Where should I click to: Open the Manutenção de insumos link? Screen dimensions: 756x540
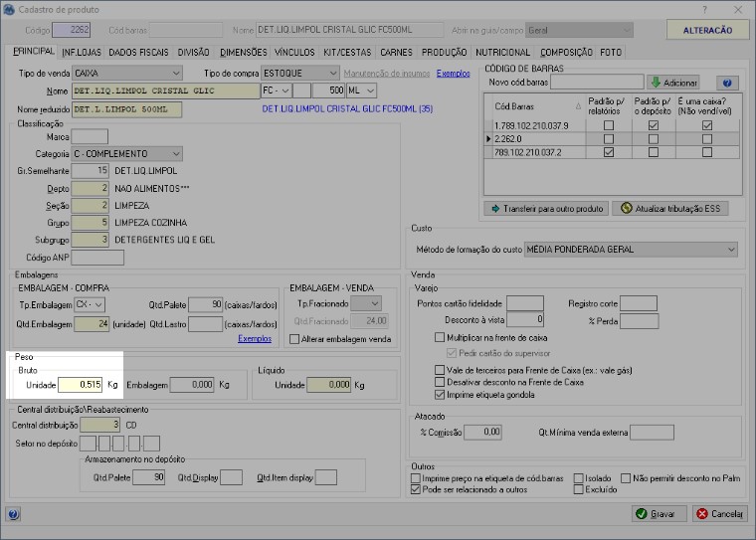point(387,74)
